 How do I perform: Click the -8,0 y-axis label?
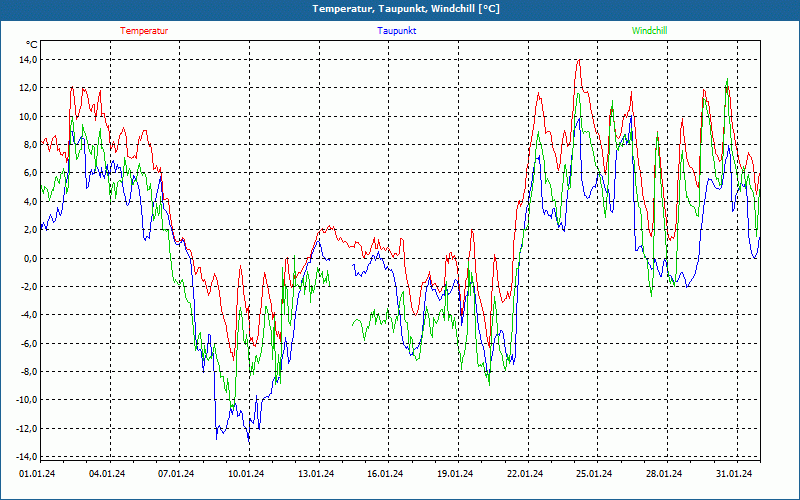29,371
